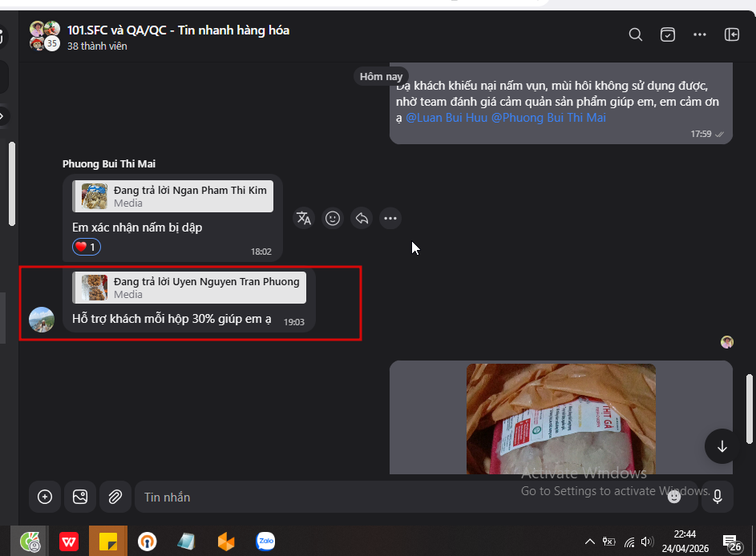Open the chicken package photo

click(x=560, y=419)
